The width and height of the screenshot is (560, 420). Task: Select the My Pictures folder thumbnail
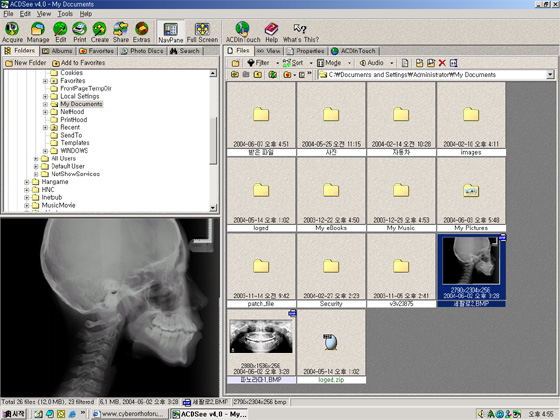tap(471, 195)
